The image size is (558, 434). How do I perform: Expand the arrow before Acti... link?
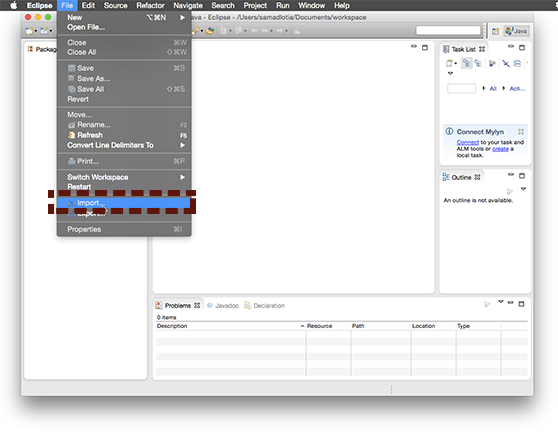tap(504, 88)
